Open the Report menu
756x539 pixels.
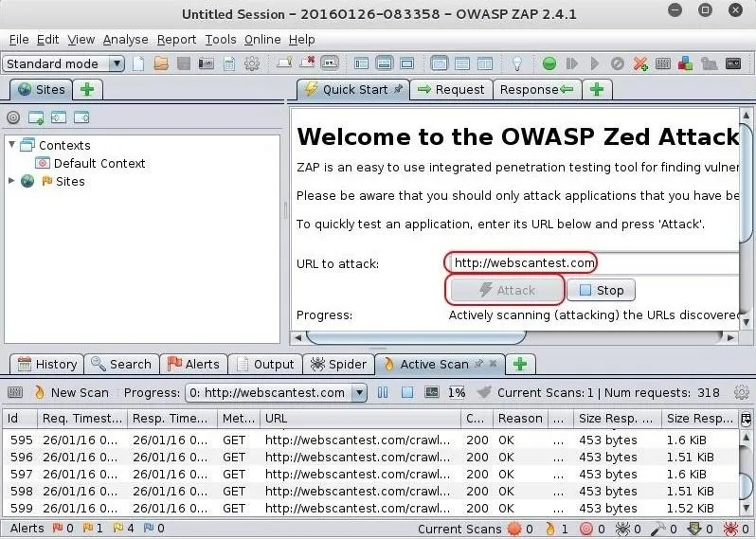click(x=176, y=40)
